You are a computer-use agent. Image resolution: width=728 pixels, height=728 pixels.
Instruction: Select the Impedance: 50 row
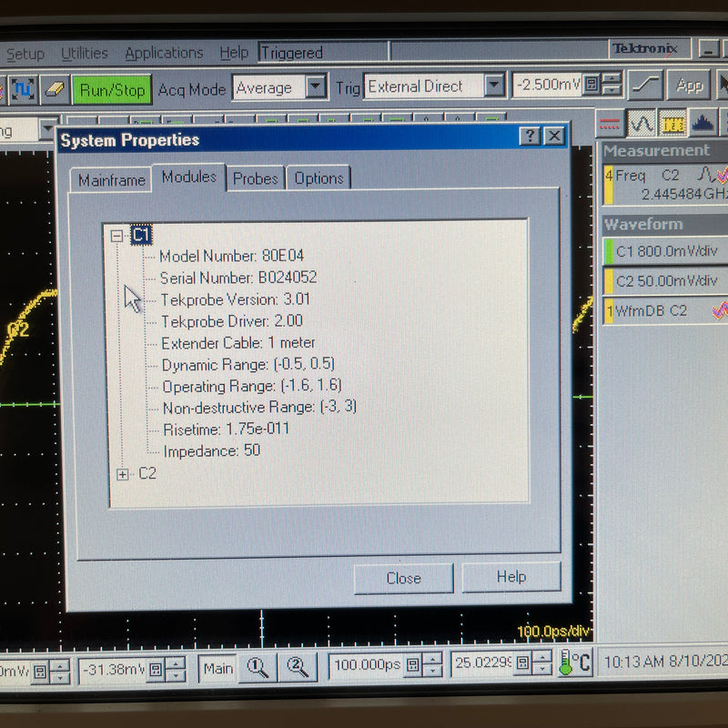click(x=212, y=450)
